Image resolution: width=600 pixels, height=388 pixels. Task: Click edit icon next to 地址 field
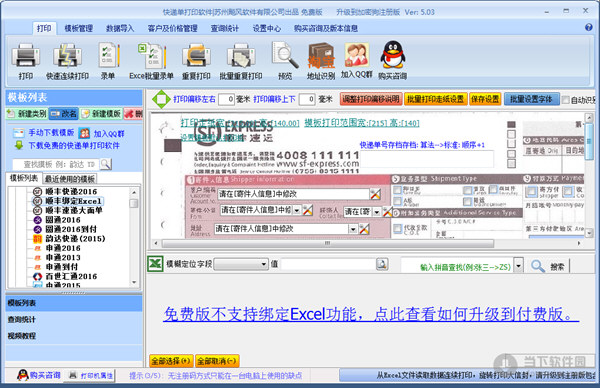pos(364,229)
